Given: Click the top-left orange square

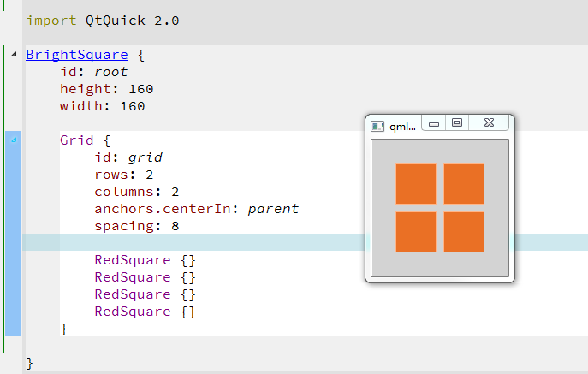Looking at the screenshot, I should point(416,184).
